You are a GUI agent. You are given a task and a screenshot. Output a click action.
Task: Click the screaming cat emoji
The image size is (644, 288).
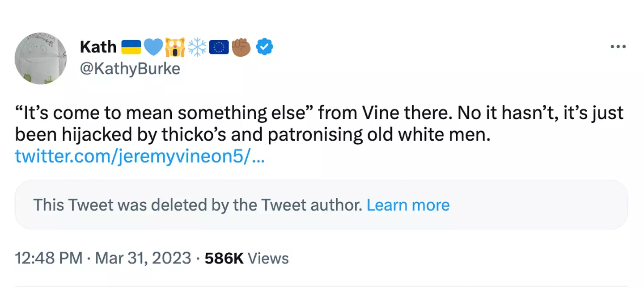click(x=175, y=46)
